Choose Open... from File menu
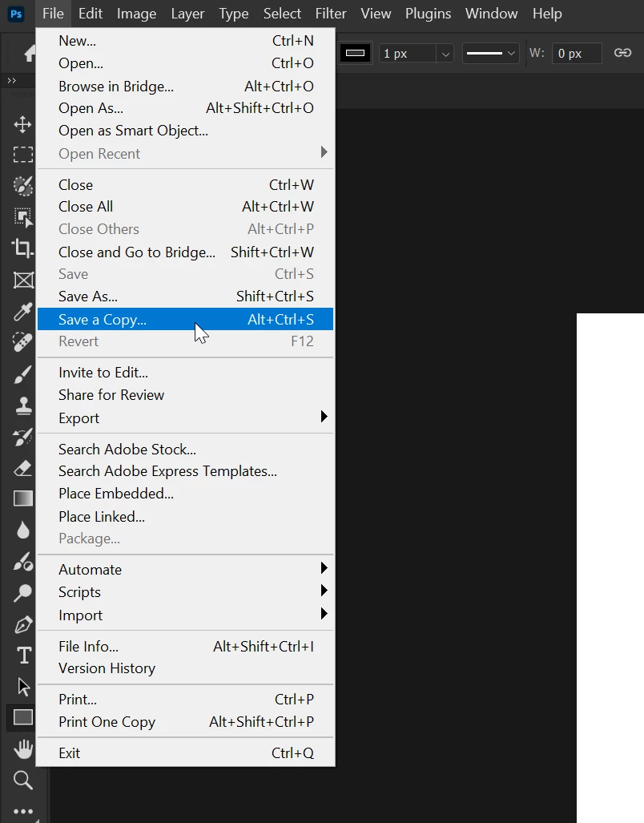 click(x=186, y=63)
